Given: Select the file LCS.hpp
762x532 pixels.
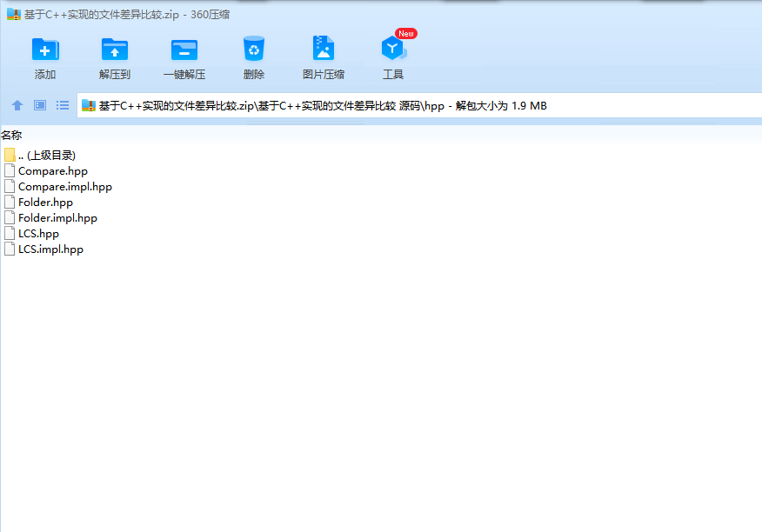Looking at the screenshot, I should [31, 233].
